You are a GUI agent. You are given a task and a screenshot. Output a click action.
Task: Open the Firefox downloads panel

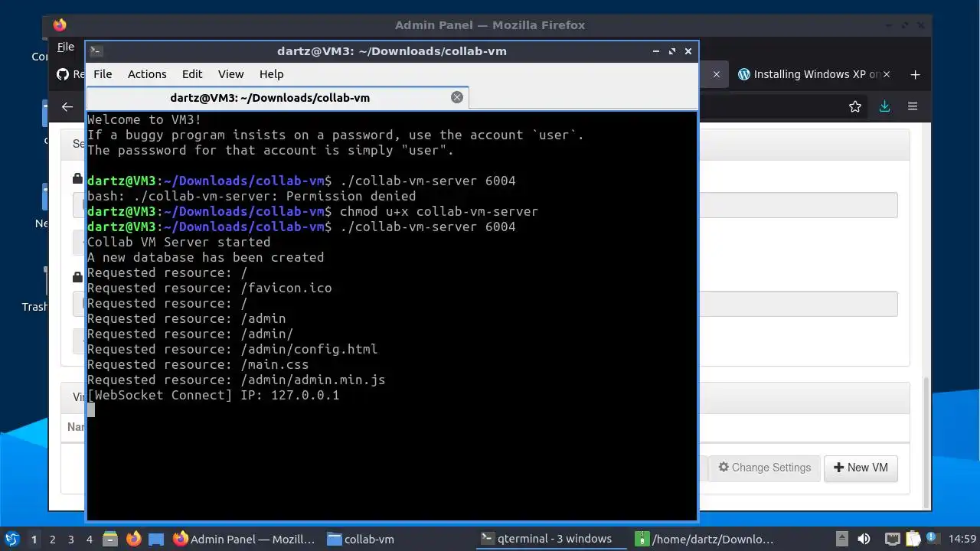(x=884, y=107)
